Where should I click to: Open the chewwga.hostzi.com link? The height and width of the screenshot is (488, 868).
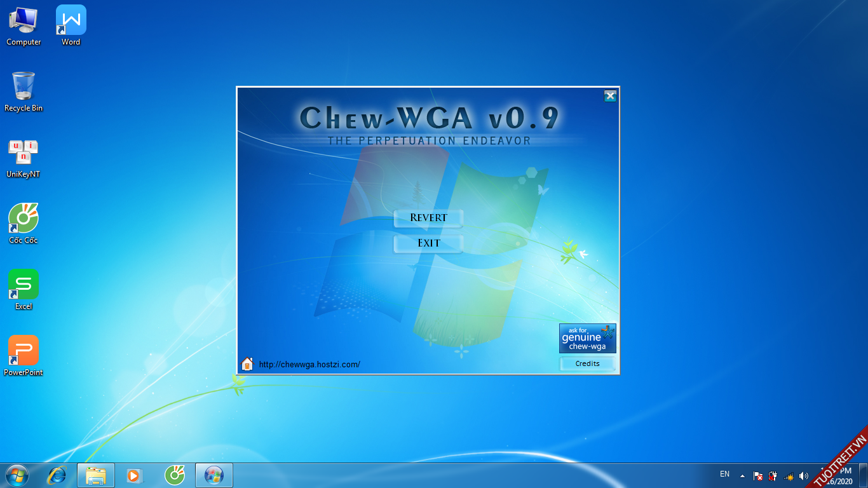coord(309,365)
